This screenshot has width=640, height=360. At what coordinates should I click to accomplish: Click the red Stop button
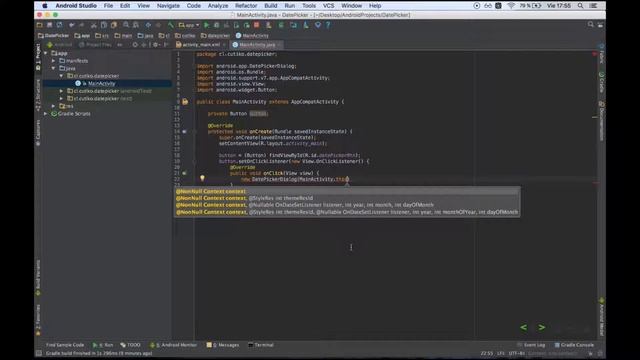point(257,25)
